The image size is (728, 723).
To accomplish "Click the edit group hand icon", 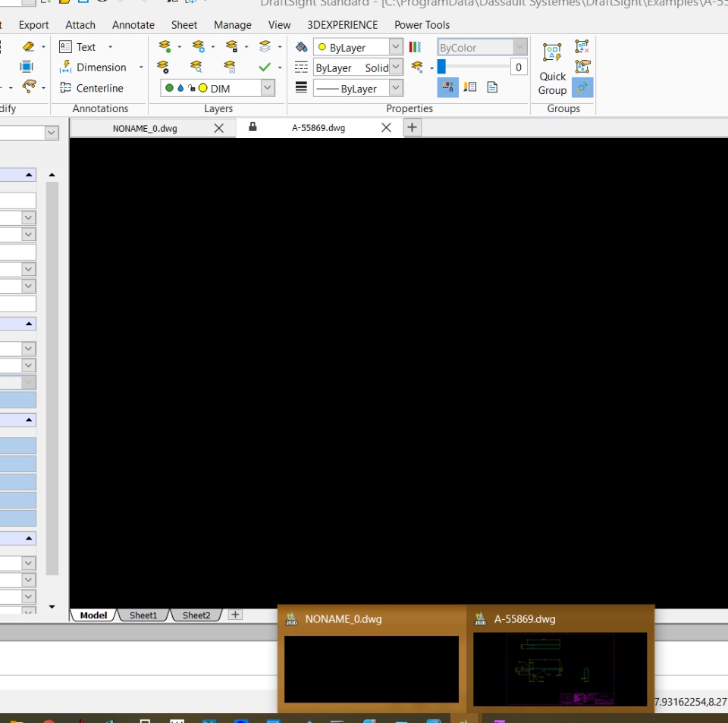I will point(582,67).
